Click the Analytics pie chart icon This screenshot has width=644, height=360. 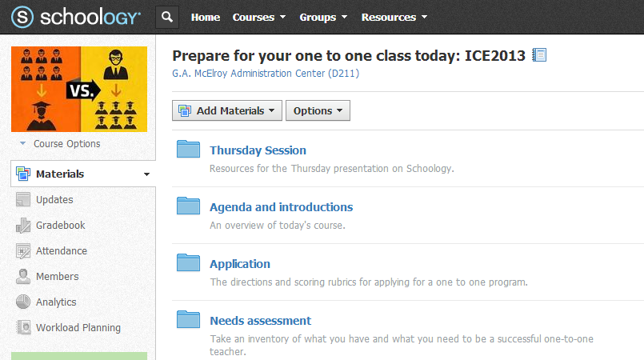22,302
